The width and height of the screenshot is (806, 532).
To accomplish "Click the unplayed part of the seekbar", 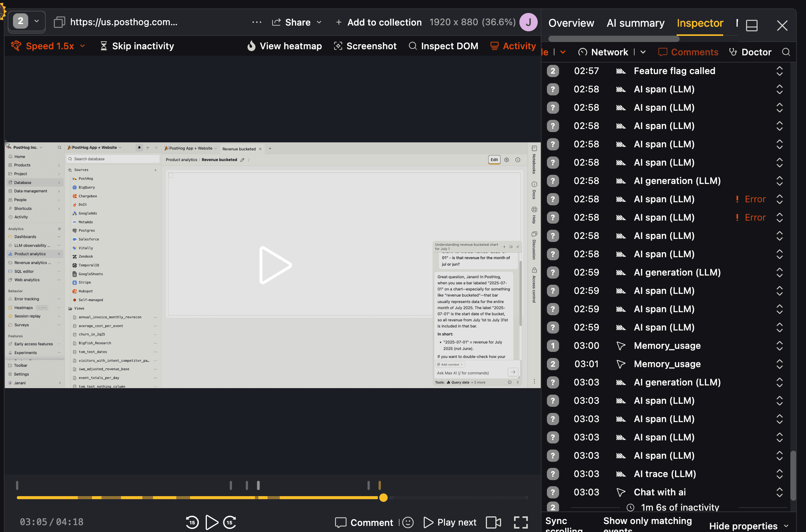I will [x=458, y=498].
